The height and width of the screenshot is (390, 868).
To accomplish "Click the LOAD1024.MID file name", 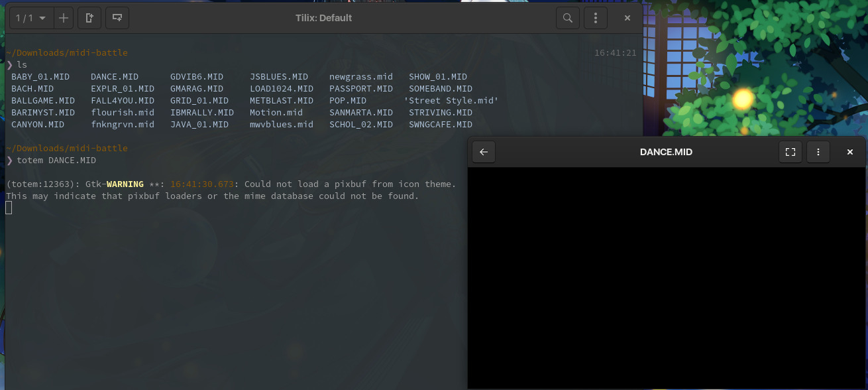I will pyautogui.click(x=282, y=89).
